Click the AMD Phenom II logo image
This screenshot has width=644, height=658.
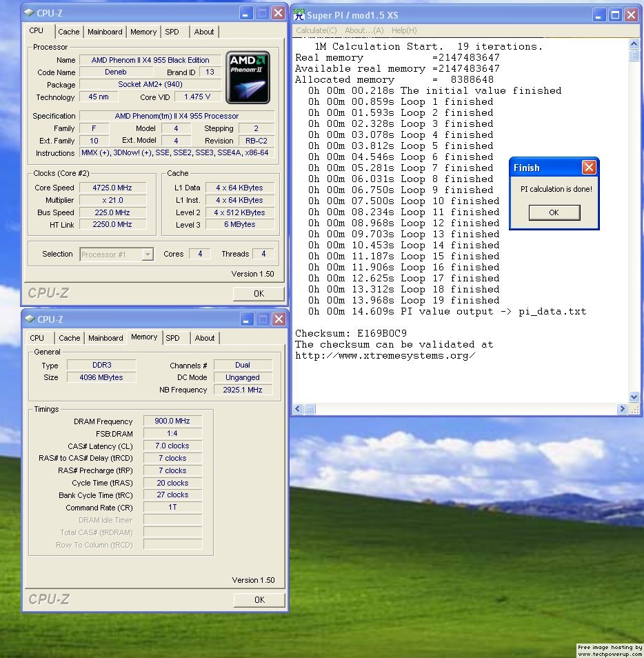248,78
